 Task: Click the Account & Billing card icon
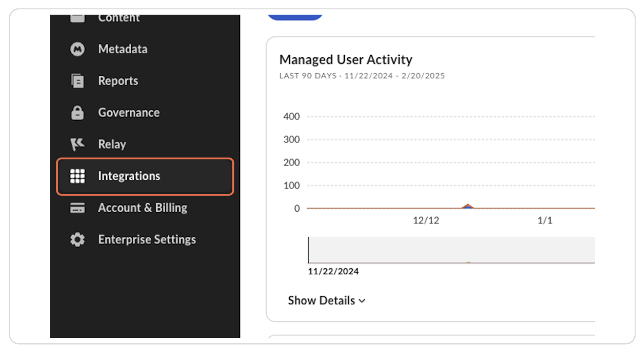(x=77, y=208)
